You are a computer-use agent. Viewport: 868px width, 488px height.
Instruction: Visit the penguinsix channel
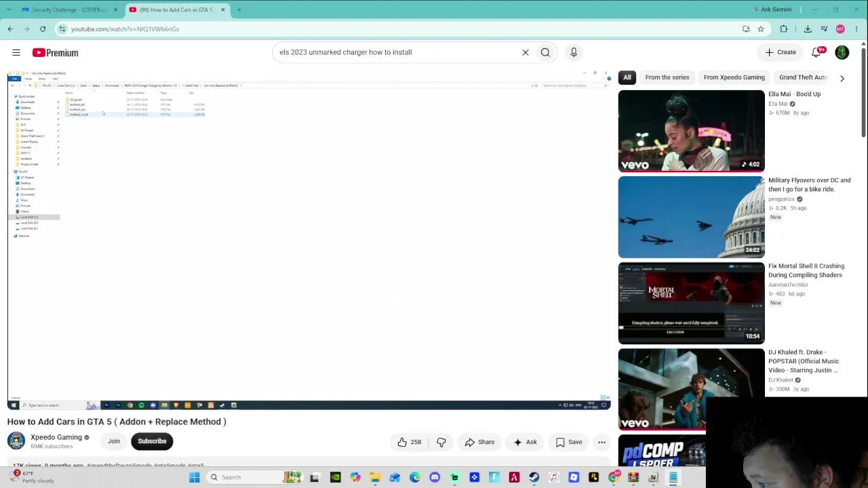(x=781, y=199)
